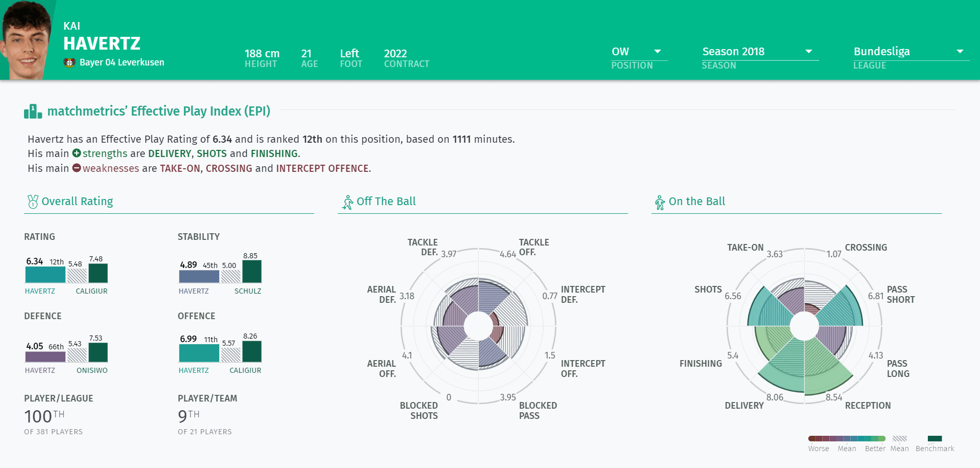
Task: Click CALIGIUR name under Rating
Action: (91, 291)
